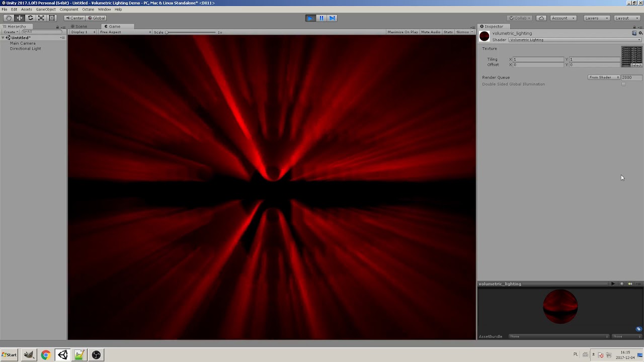This screenshot has height=362, width=644.
Task: Select the Rect transform tool
Action: [51, 18]
